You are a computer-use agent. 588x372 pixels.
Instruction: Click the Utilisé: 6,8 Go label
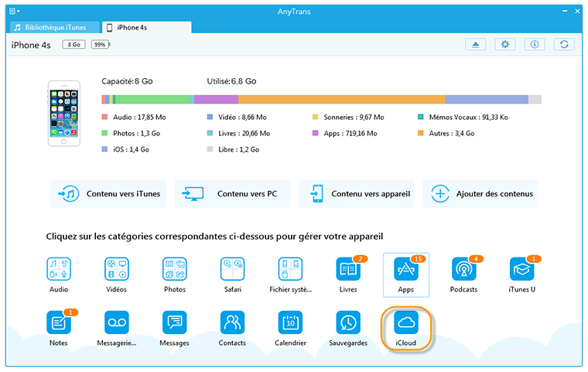pos(232,81)
